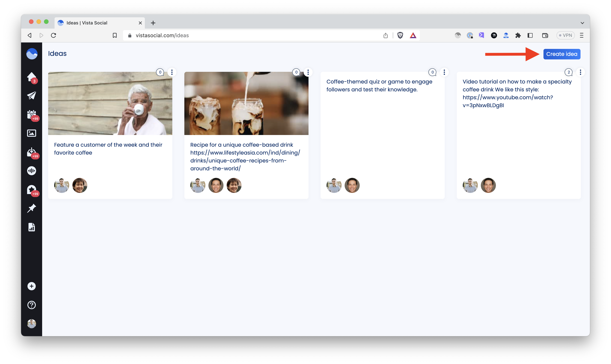Toggle the VPN button

(565, 35)
